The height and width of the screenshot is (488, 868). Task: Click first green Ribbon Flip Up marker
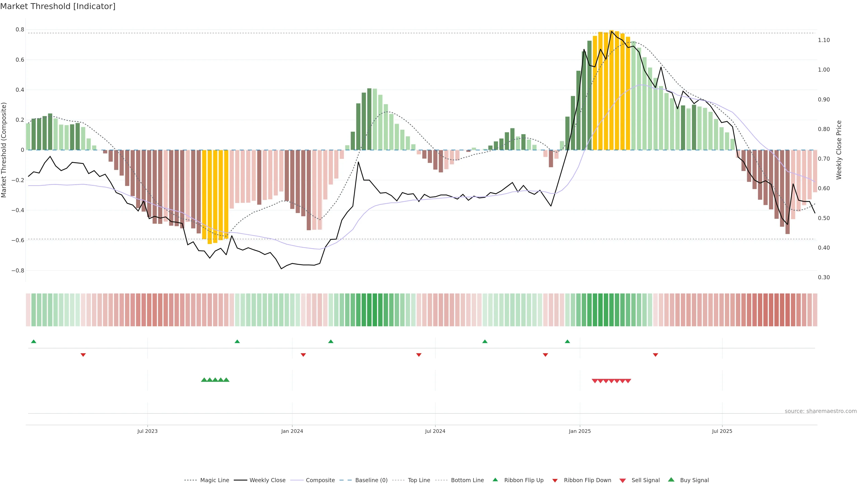[33, 342]
